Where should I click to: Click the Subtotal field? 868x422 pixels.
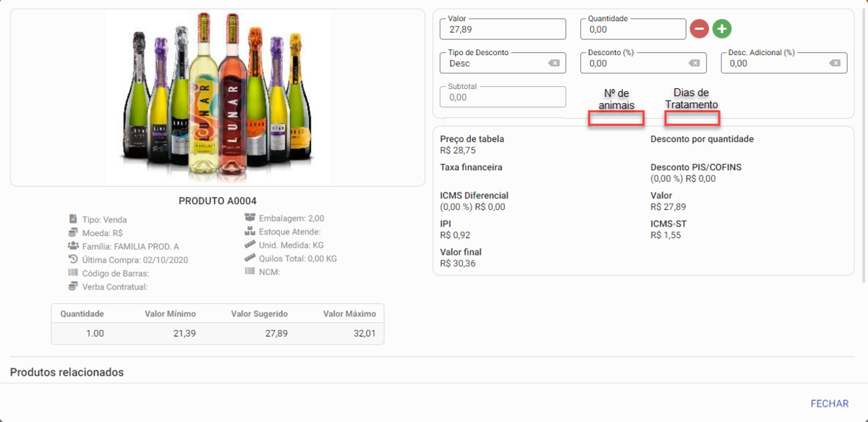point(503,97)
